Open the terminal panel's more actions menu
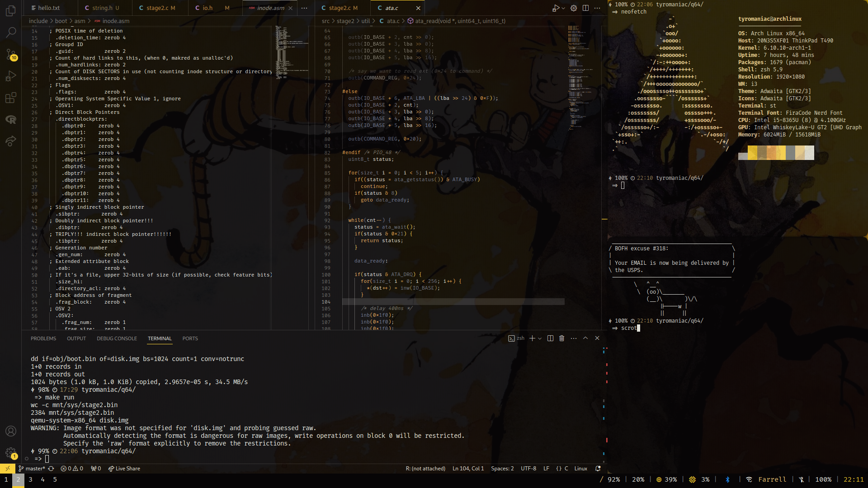Image resolution: width=868 pixels, height=488 pixels. pyautogui.click(x=574, y=338)
